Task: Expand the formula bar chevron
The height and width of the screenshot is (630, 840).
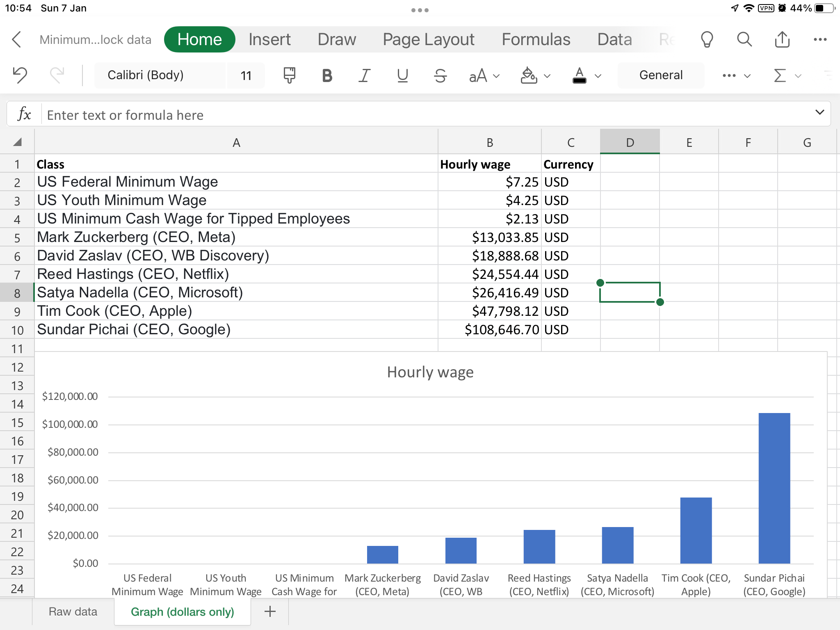Action: point(819,112)
